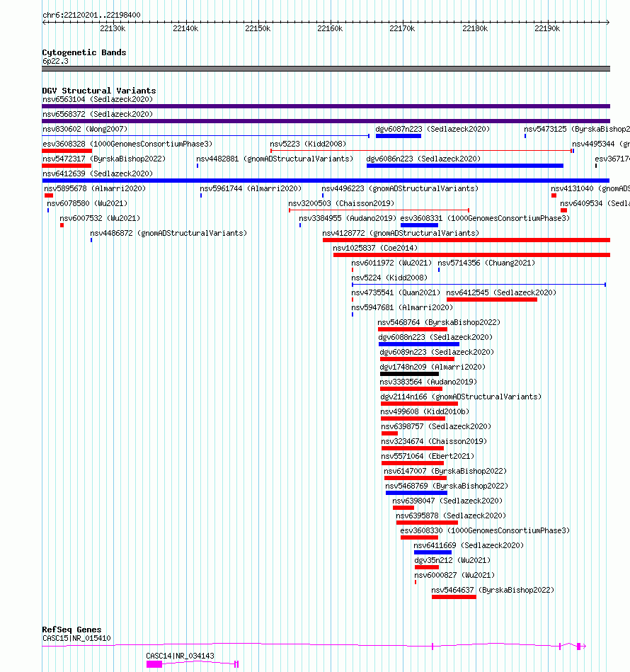
Task: Click nsv6078580 (Wu2021) label
Action: 87,203
